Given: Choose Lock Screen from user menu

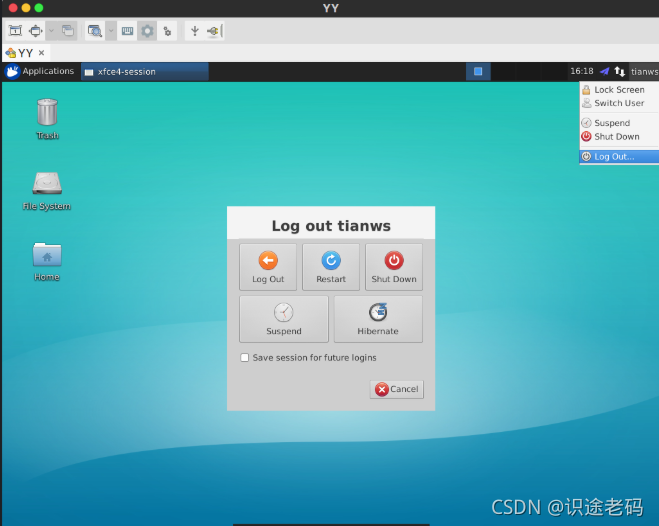Looking at the screenshot, I should tap(619, 90).
